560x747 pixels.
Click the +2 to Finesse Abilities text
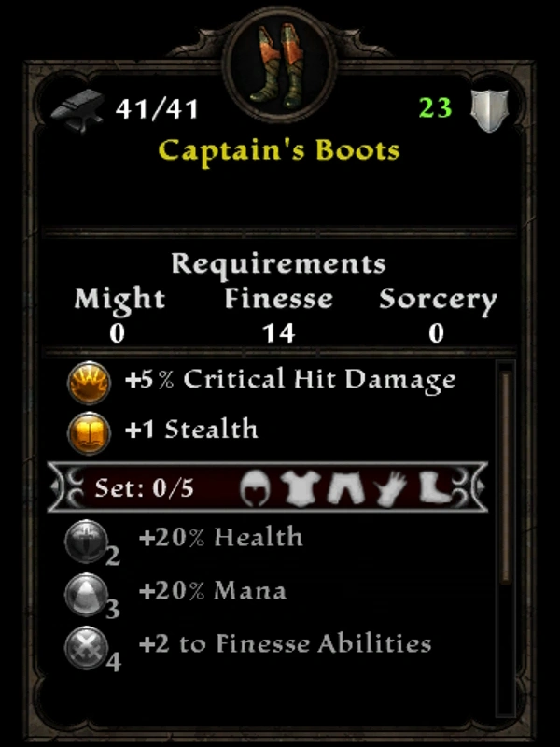click(285, 644)
